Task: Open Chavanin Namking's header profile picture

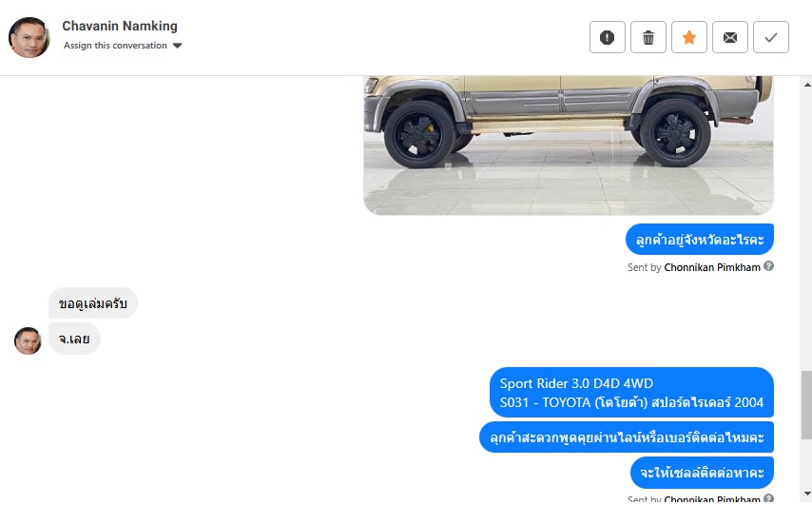Action: point(29,37)
